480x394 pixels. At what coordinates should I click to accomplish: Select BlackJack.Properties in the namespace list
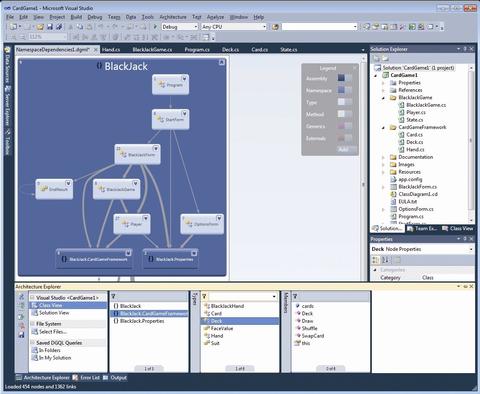(x=142, y=321)
